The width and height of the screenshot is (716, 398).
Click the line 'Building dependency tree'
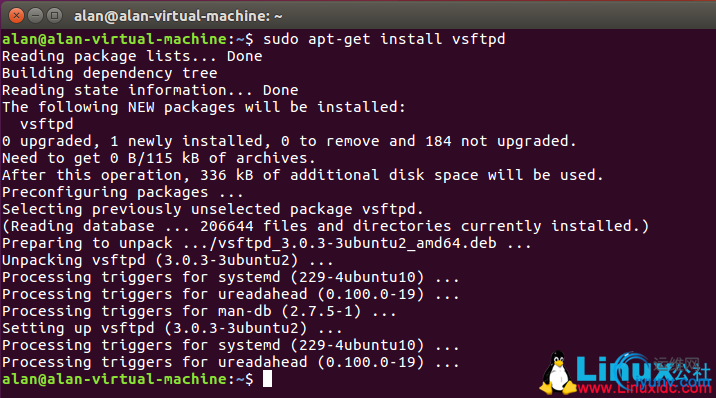coord(110,73)
